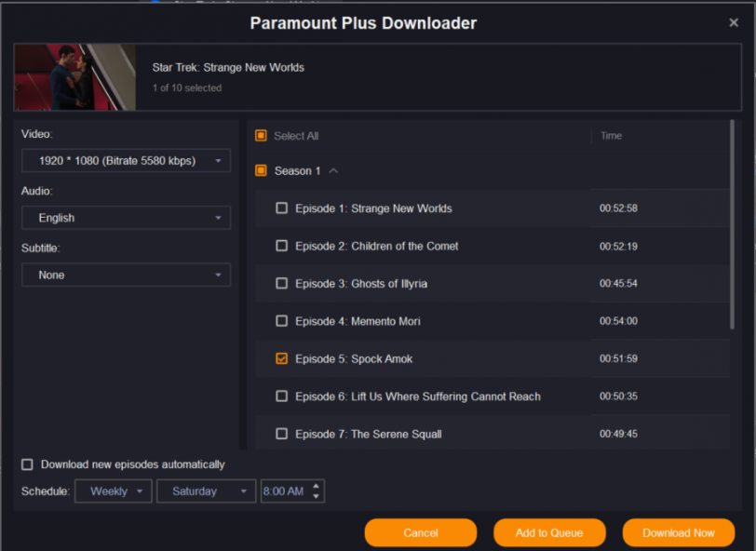Click the Episode 5: Spock Amok title

354,358
